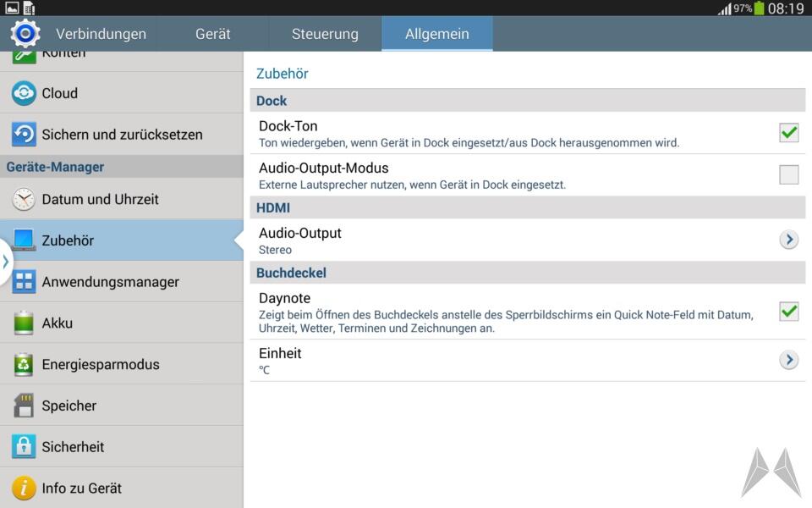Open Sichern und zurücksetzen

pyautogui.click(x=122, y=135)
